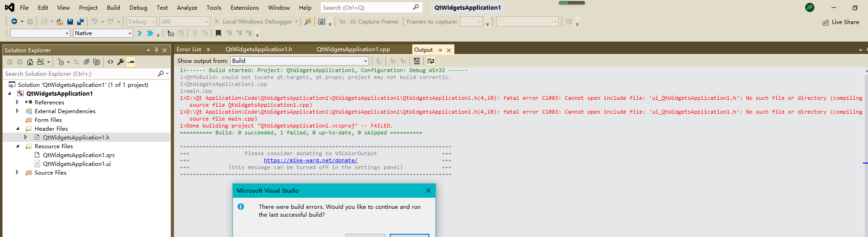Select QtWidgetsApplication1.ui file
The image size is (868, 237).
coord(77,164)
